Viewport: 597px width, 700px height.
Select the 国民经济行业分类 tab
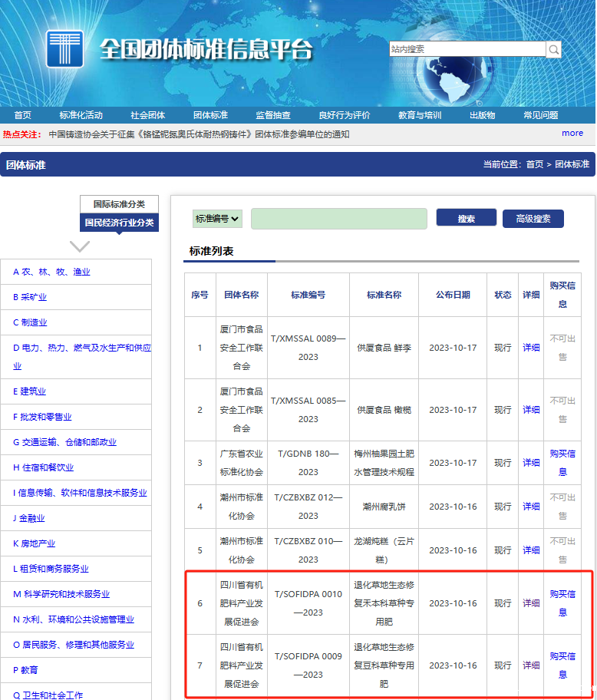tap(119, 223)
